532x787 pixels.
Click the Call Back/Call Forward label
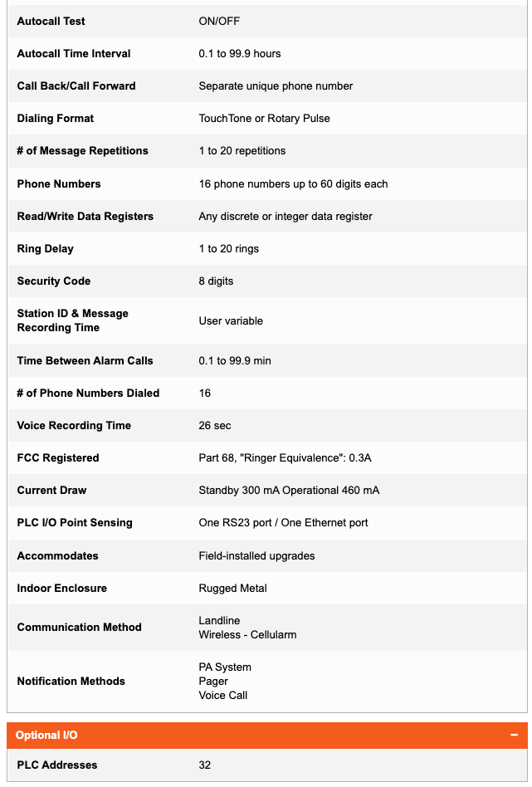(76, 86)
